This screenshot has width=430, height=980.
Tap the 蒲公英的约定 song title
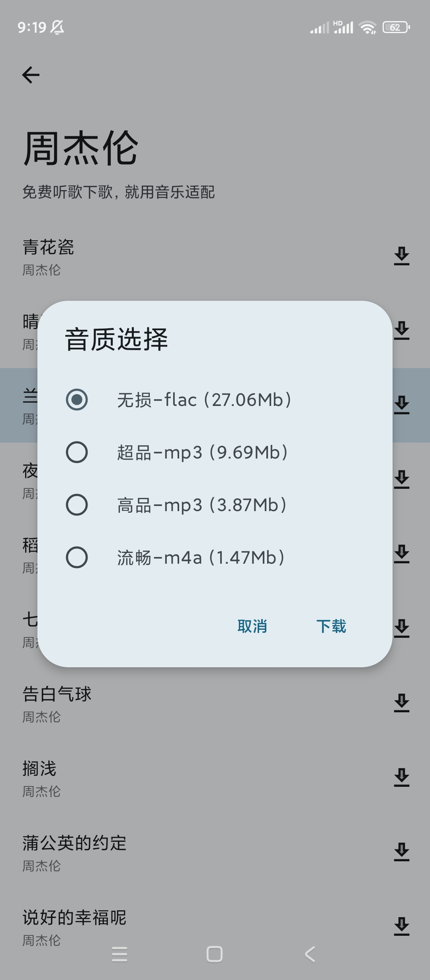(x=74, y=843)
